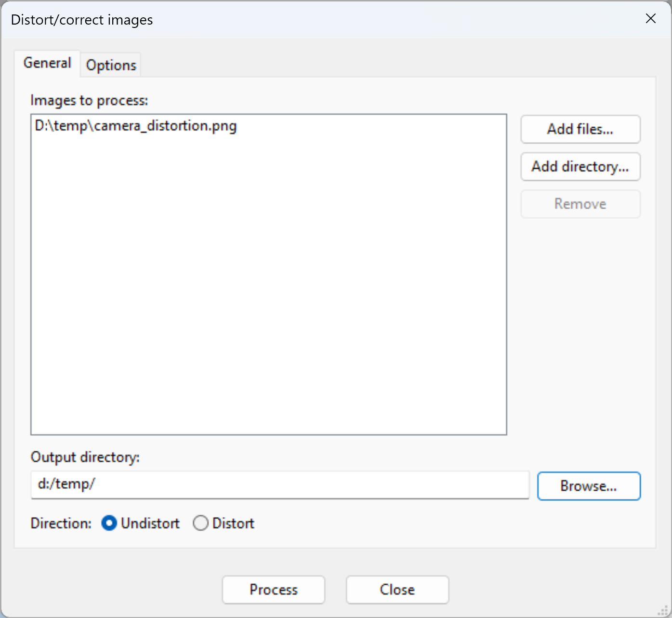Click the 'Output directory:' label
672x618 pixels.
pos(85,457)
